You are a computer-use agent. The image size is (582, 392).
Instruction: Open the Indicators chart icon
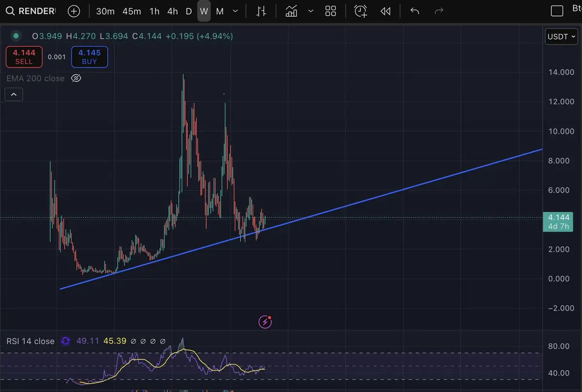coord(291,11)
